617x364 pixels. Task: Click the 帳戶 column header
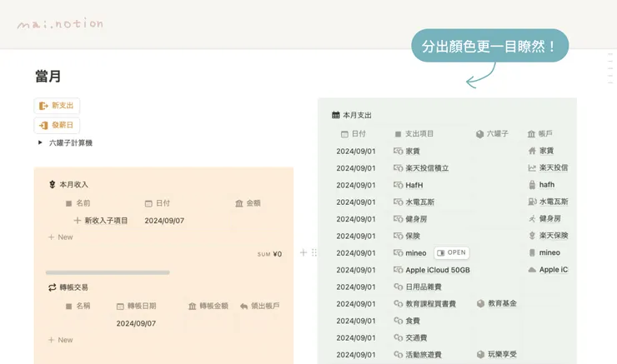tap(540, 134)
